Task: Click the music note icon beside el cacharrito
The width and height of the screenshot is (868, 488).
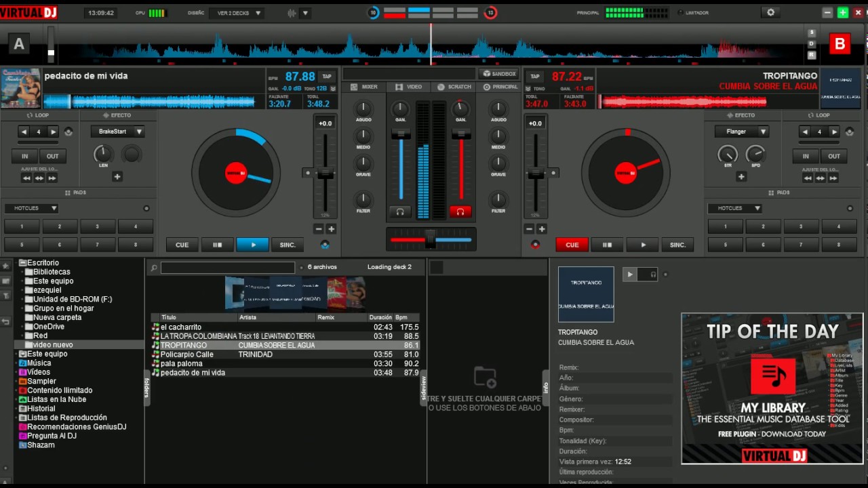Action: [155, 327]
